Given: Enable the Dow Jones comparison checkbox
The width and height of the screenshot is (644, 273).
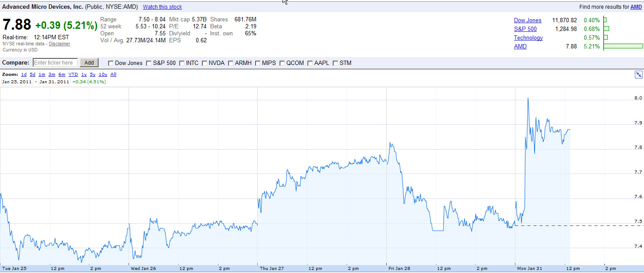Looking at the screenshot, I should (x=110, y=63).
